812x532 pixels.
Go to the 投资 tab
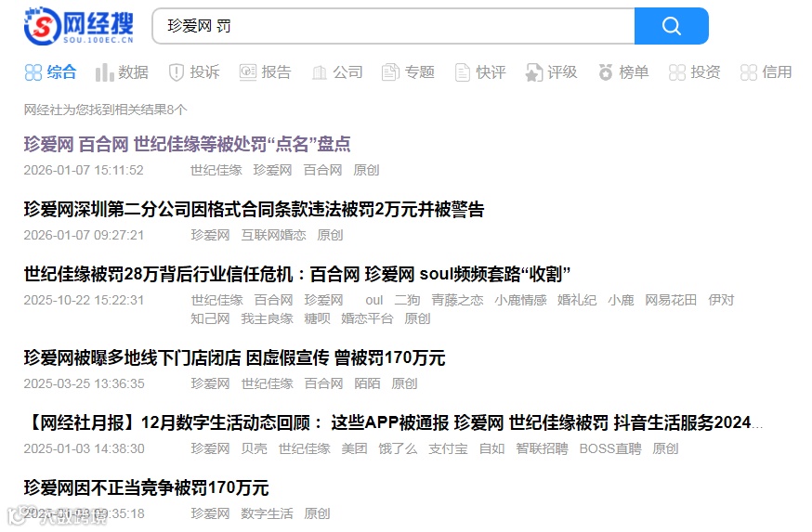point(695,71)
